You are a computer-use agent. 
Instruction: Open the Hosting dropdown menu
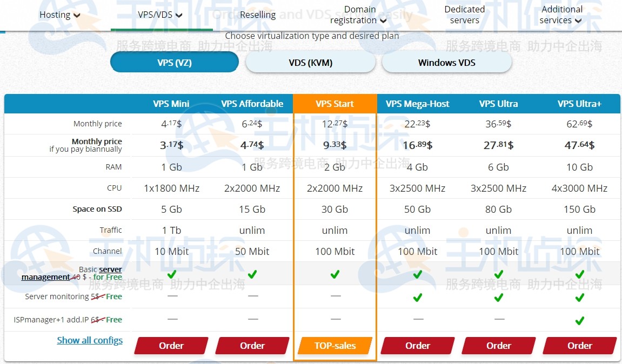(59, 15)
